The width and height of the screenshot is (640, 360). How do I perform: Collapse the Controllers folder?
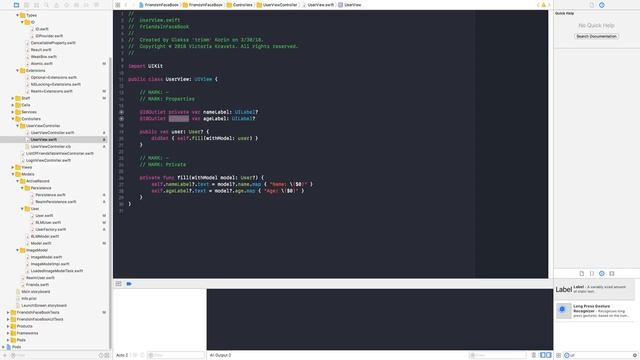(13, 119)
